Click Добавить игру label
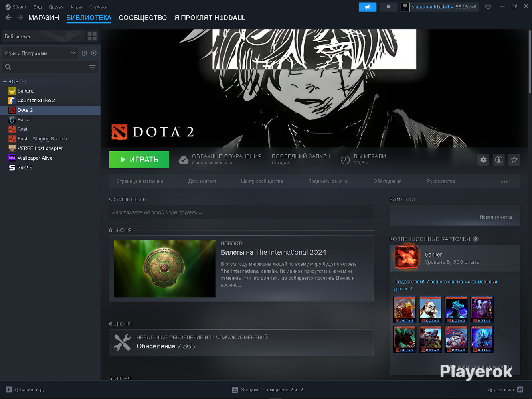This screenshot has height=399, width=532. coord(30,389)
